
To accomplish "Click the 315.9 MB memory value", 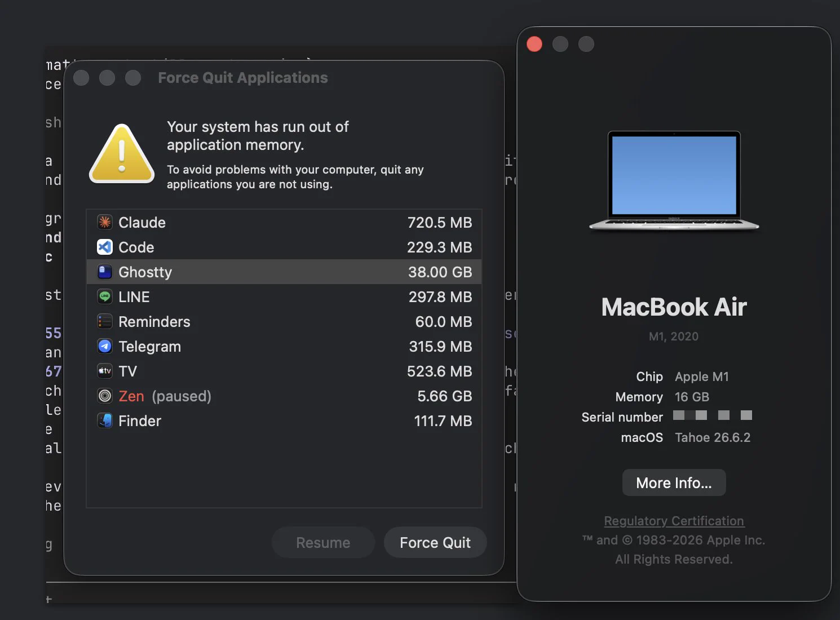I will point(441,347).
